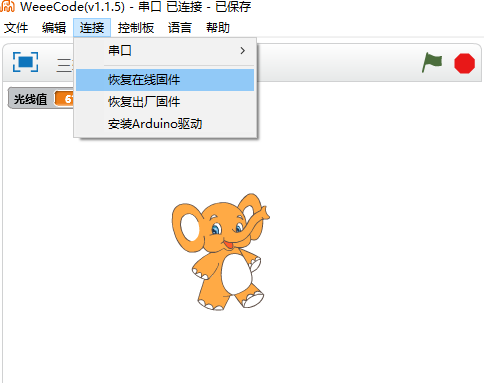This screenshot has height=383, width=484.
Task: Click the three-line icon beside fullscreen
Action: point(65,65)
